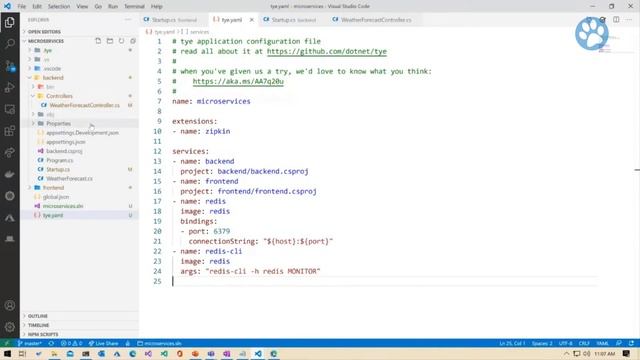Refresh the Explorer file tree
The width and height of the screenshot is (640, 360).
coord(121,41)
